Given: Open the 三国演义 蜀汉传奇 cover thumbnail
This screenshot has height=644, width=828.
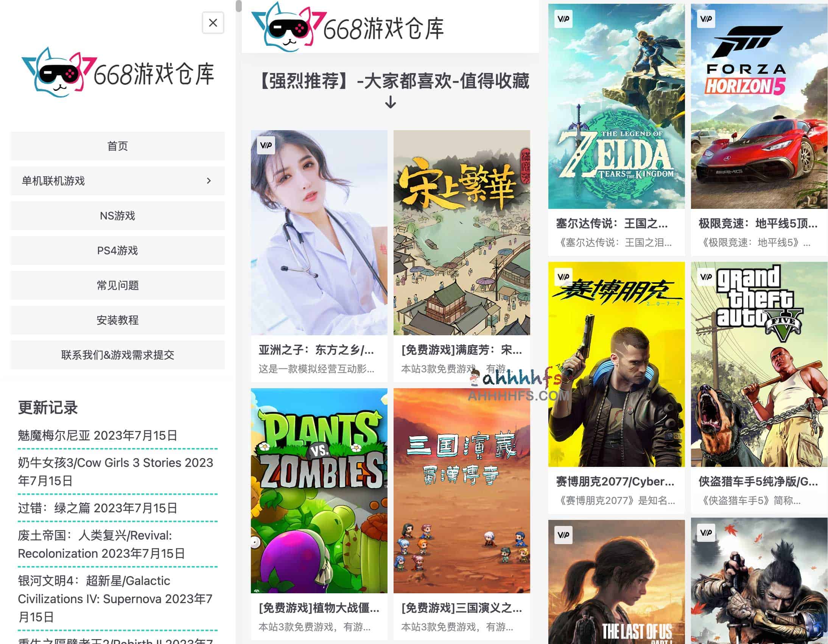Looking at the screenshot, I should coord(462,490).
